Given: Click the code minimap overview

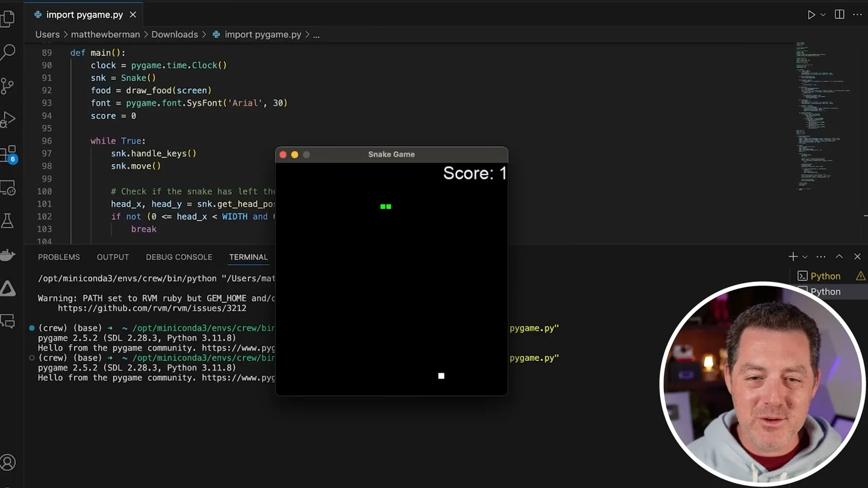Looking at the screenshot, I should (x=819, y=117).
